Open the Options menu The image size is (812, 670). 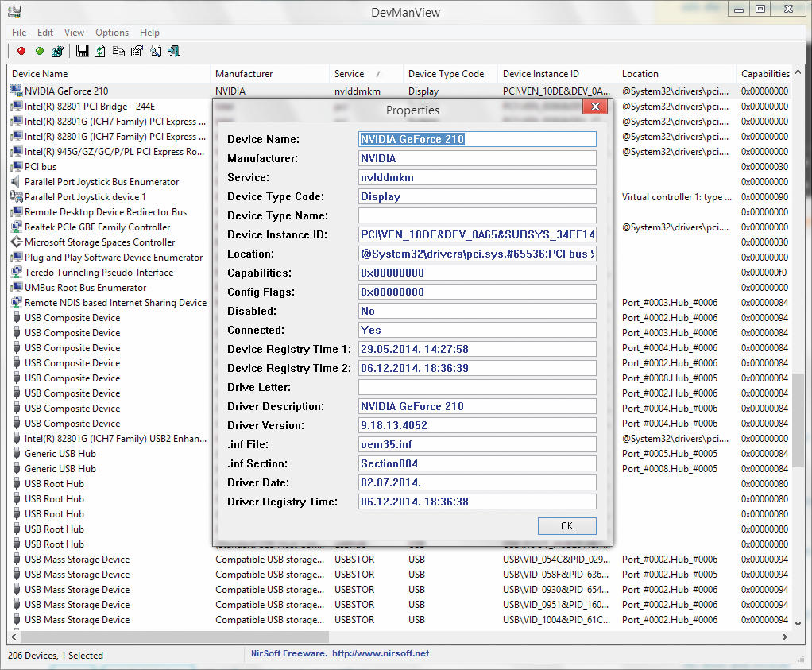coord(112,32)
